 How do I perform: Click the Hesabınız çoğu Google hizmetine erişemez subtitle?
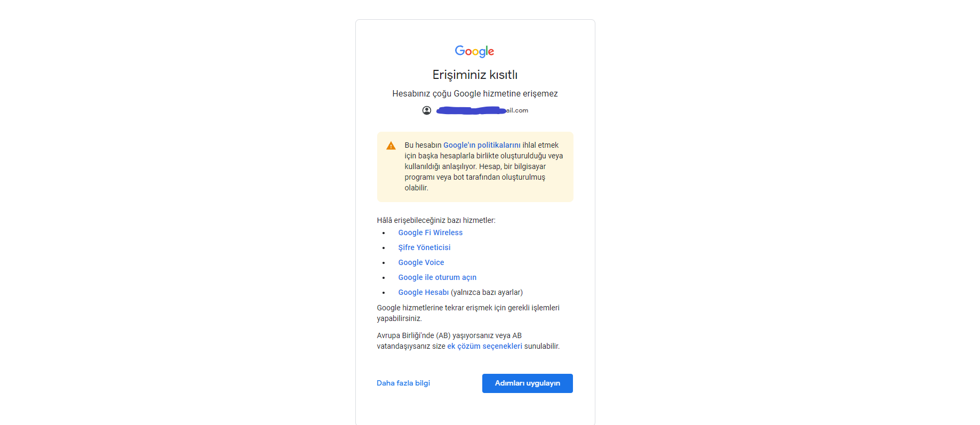pos(475,94)
